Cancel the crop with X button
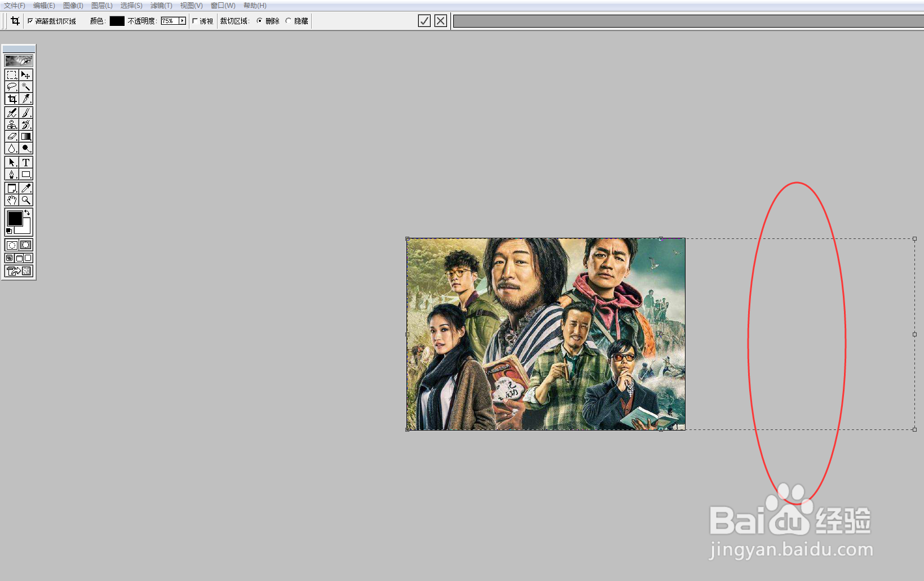924x581 pixels. 441,21
